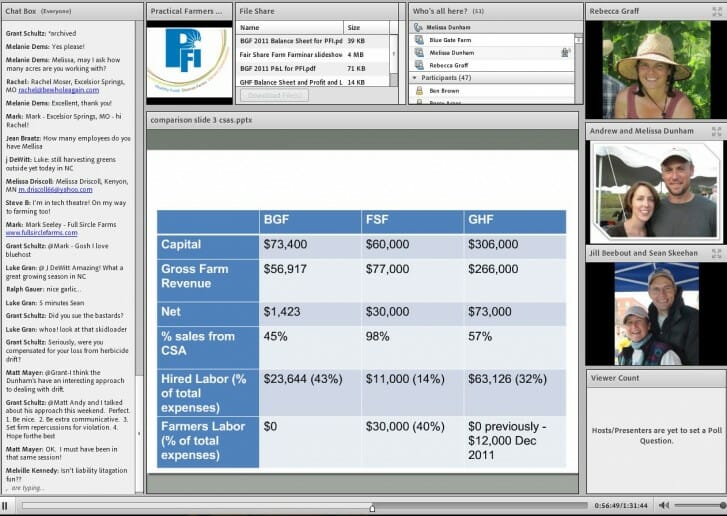Screen dimensions: 727x516
Task: Click Ben Brown's participant icon
Action: tap(420, 90)
